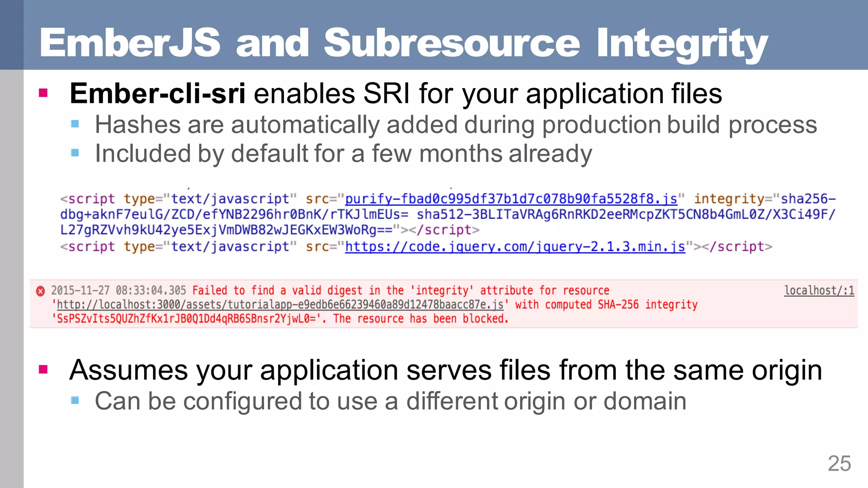Image resolution: width=868 pixels, height=488 pixels.
Task: Open the localhost:3000 tutorialapp asset URL
Action: 280,305
